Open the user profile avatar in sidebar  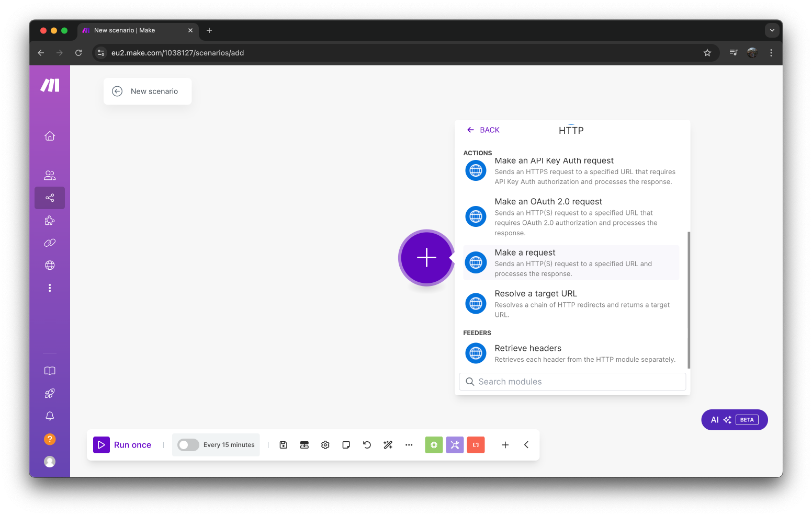[x=50, y=462]
